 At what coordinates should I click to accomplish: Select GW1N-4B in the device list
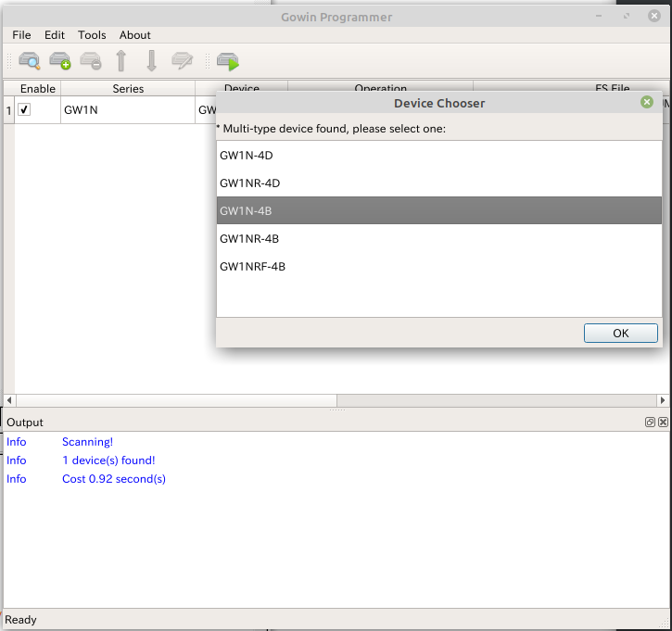pyautogui.click(x=439, y=210)
